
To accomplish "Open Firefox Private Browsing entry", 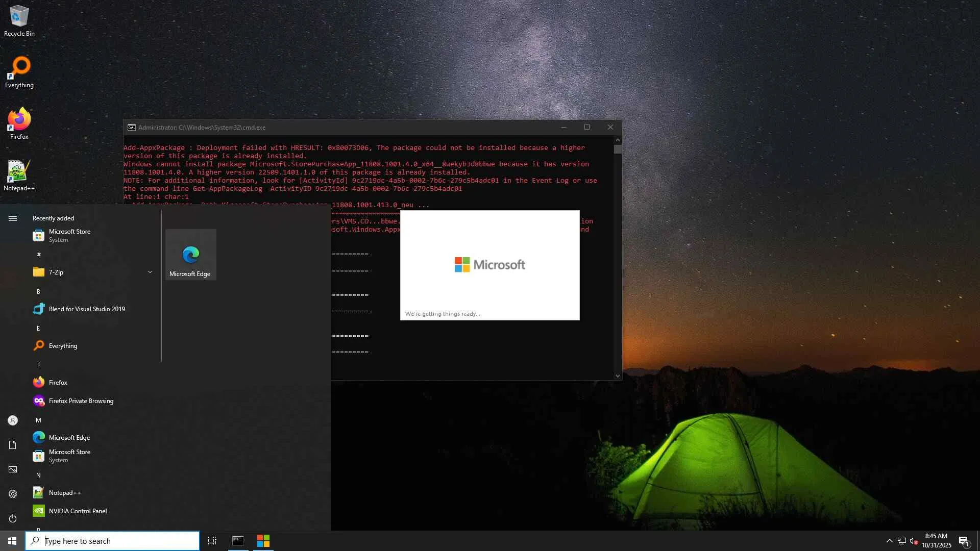I will tap(81, 401).
